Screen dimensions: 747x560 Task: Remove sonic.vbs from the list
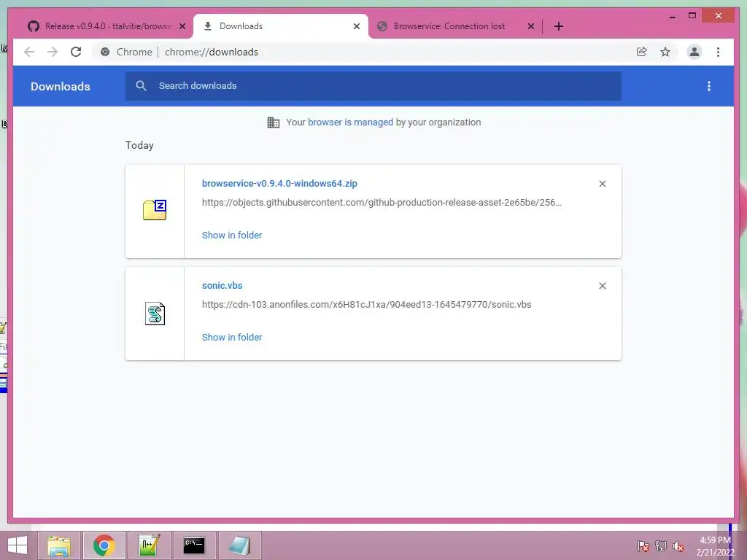point(603,286)
